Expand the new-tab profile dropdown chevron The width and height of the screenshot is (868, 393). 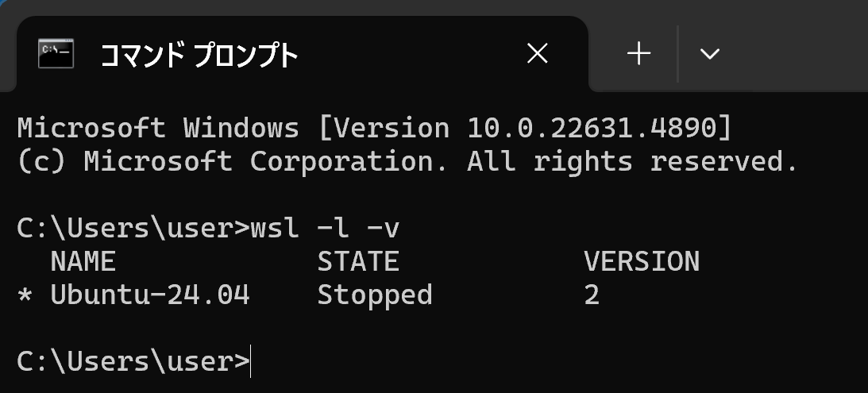(x=709, y=54)
